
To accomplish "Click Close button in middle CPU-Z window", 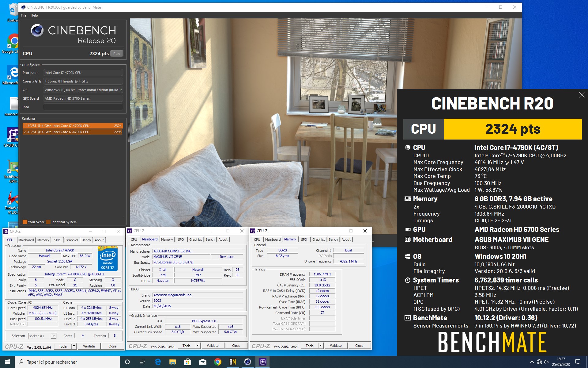I will [x=236, y=346].
